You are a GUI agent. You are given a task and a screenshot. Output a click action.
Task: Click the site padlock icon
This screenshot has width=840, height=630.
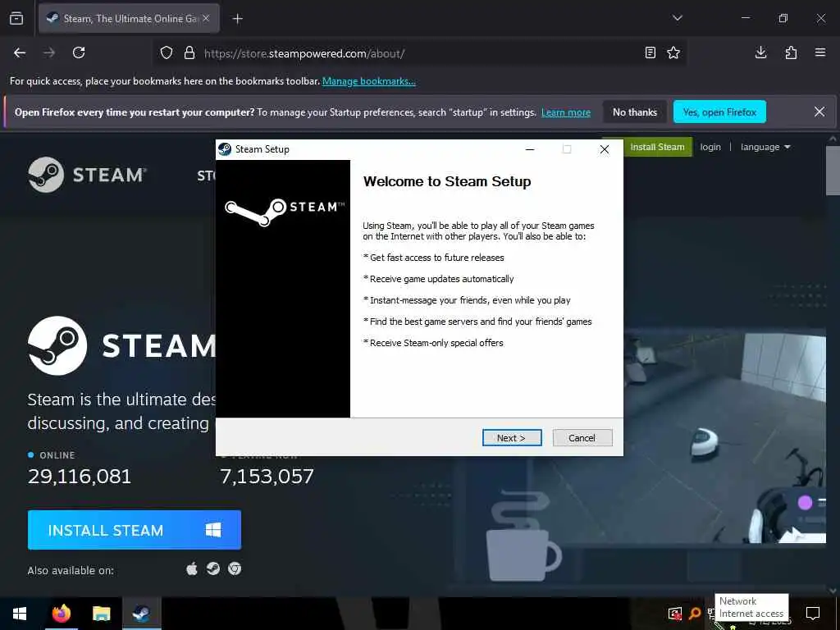[x=189, y=53]
